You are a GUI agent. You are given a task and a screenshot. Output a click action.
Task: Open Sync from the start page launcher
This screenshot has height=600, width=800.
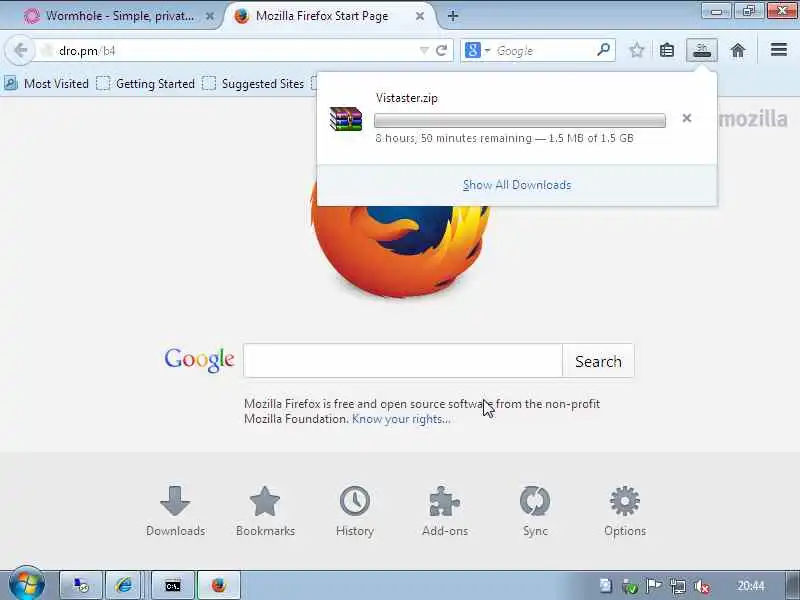pos(535,511)
